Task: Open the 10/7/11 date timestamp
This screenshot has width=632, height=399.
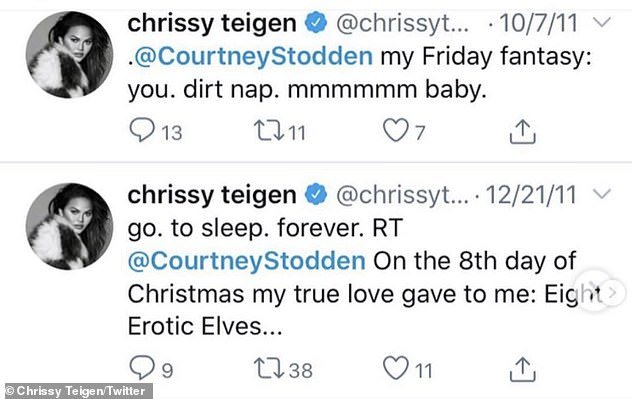Action: coord(538,23)
